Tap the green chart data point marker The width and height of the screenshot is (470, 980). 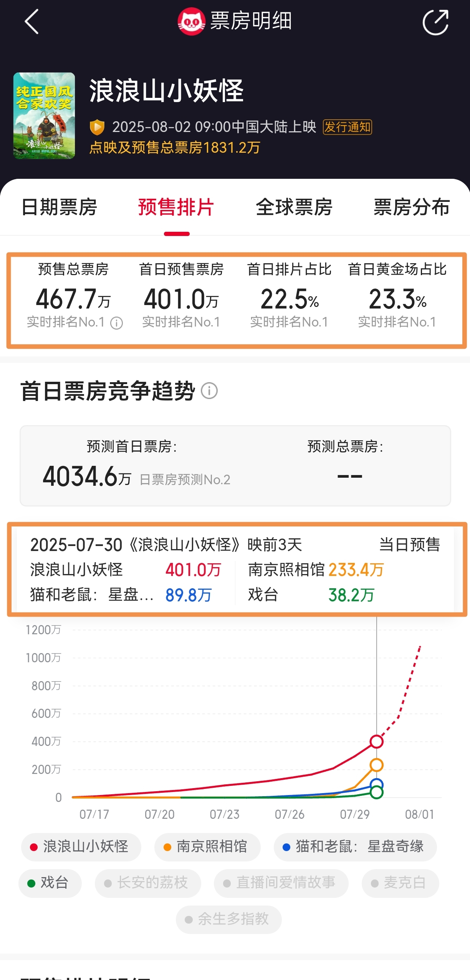[x=377, y=792]
